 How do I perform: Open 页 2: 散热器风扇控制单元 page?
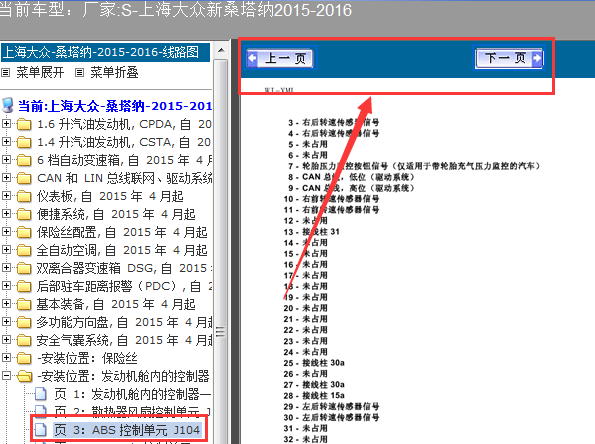click(132, 412)
